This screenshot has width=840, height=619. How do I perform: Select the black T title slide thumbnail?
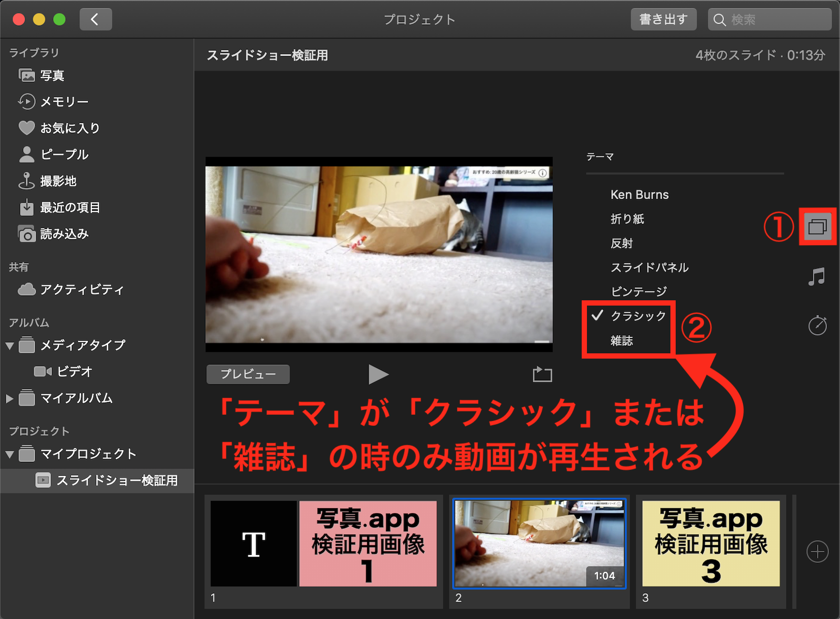click(254, 543)
